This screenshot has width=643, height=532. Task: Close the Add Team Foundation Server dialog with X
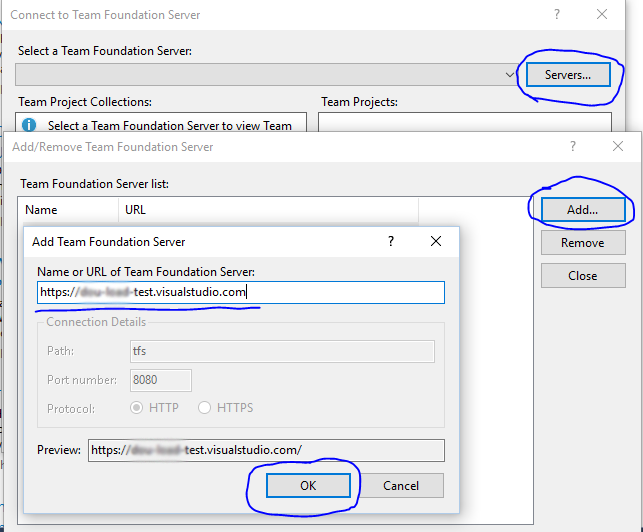point(436,241)
